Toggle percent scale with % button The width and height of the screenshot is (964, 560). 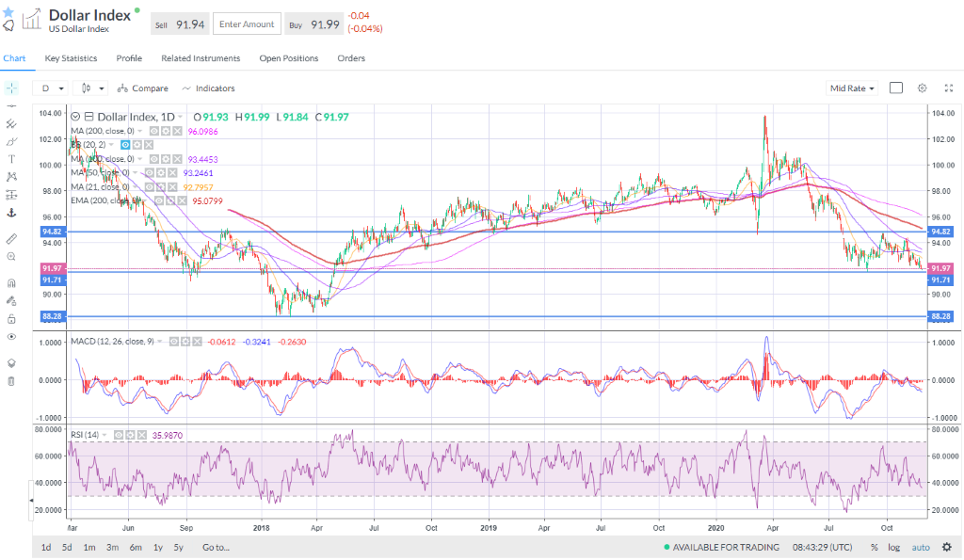click(875, 547)
